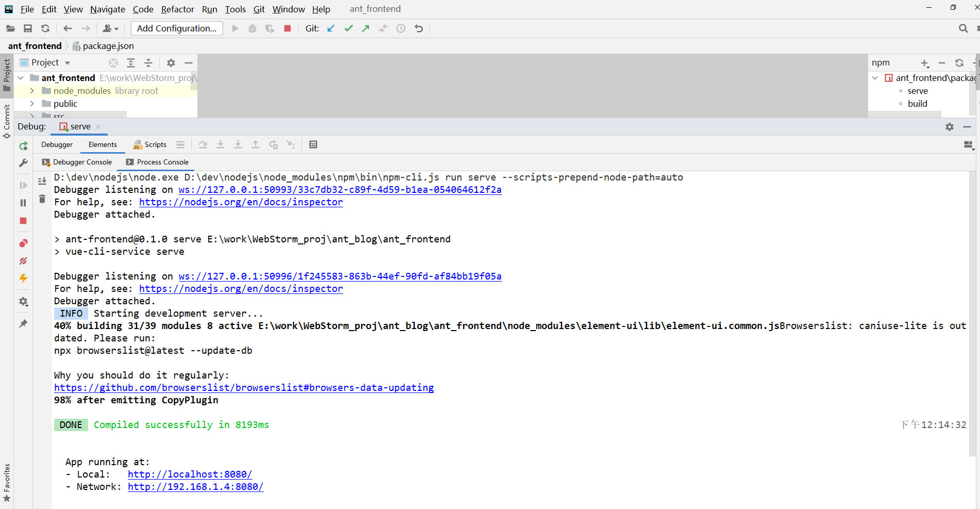980x509 pixels.
Task: Select the Process Console tab
Action: point(158,162)
